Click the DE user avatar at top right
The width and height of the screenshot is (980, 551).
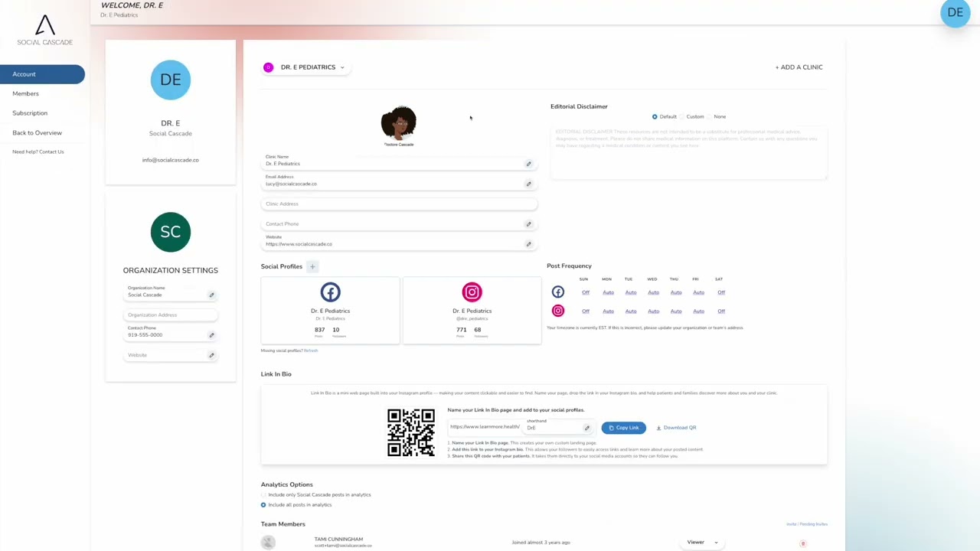(955, 12)
